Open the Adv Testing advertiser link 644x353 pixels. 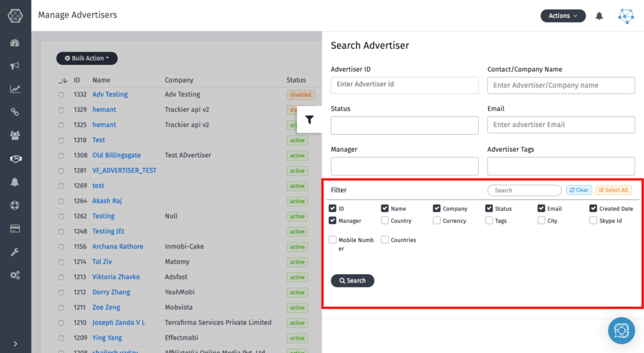pyautogui.click(x=110, y=94)
